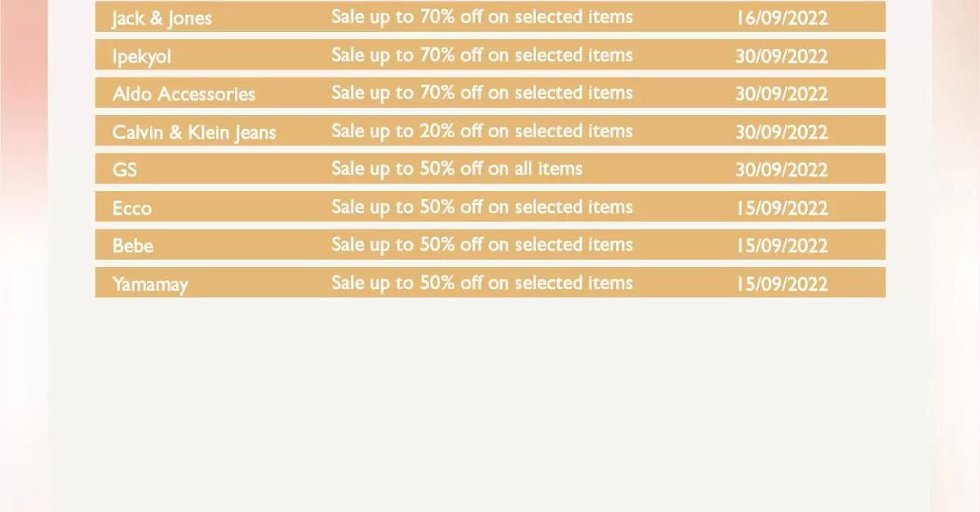Click the Jack & Jones brand name
980x512 pixels.
point(162,19)
